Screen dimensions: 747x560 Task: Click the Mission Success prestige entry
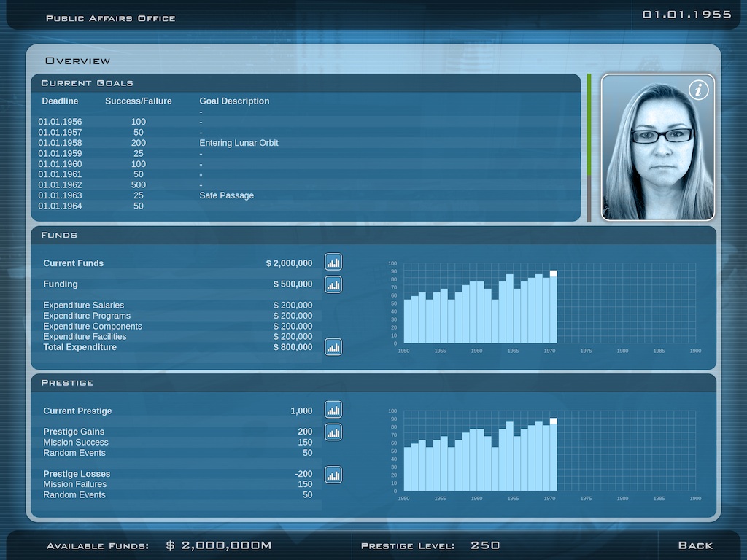76,442
